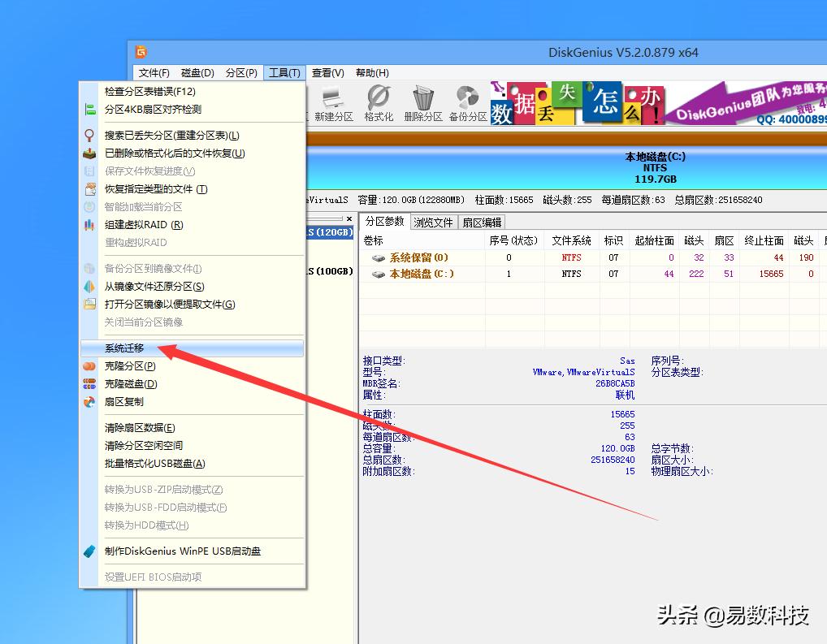Click the disk icon beside 本地磁盘(C:)
Image resolution: width=827 pixels, height=644 pixels.
pos(377,274)
